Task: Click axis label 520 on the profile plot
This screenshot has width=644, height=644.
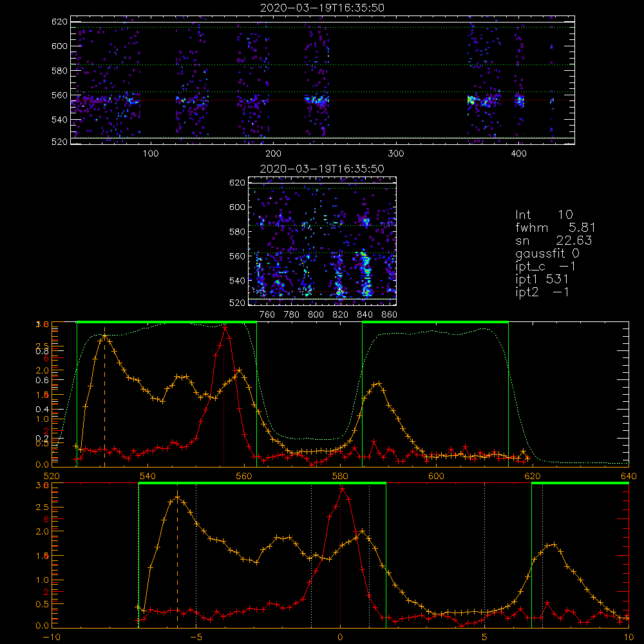Action: click(52, 476)
